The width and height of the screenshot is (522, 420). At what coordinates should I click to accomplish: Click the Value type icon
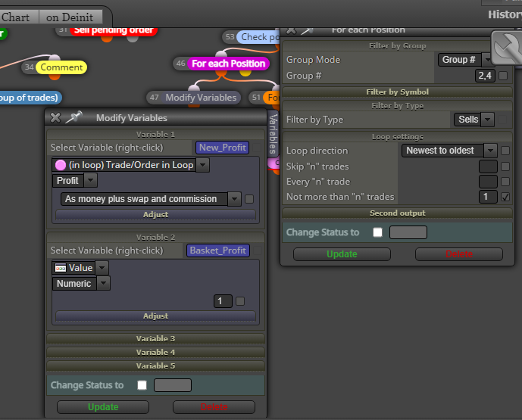[x=61, y=268]
